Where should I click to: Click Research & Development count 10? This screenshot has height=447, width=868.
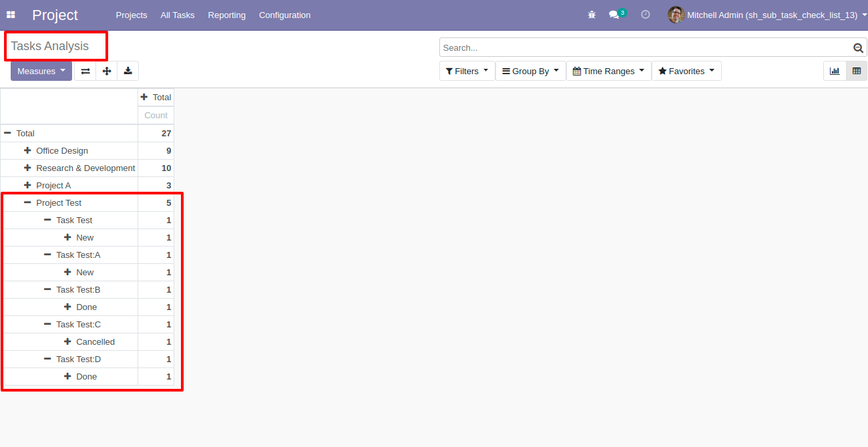coord(156,168)
